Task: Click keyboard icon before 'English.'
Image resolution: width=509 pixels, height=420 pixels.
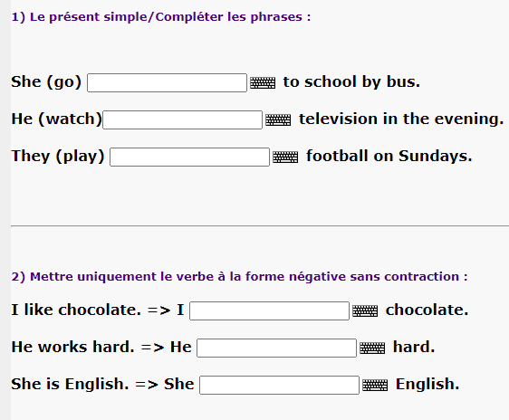Action: [x=375, y=385]
